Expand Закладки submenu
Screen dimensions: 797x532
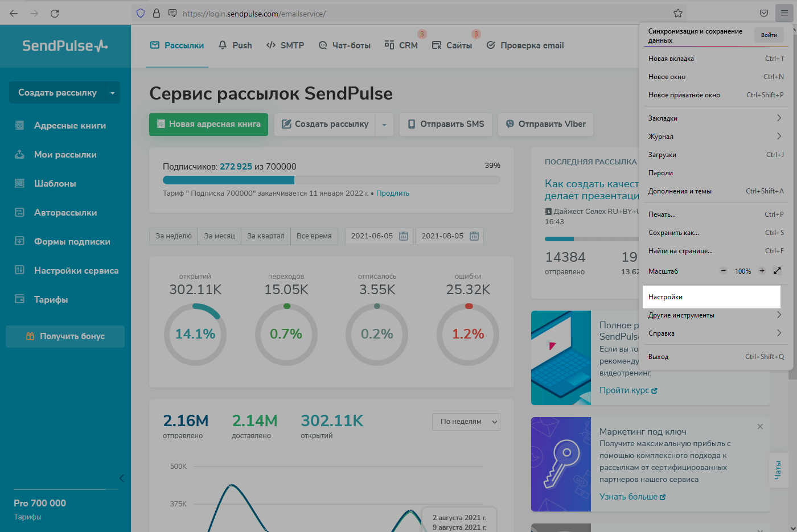coord(716,118)
